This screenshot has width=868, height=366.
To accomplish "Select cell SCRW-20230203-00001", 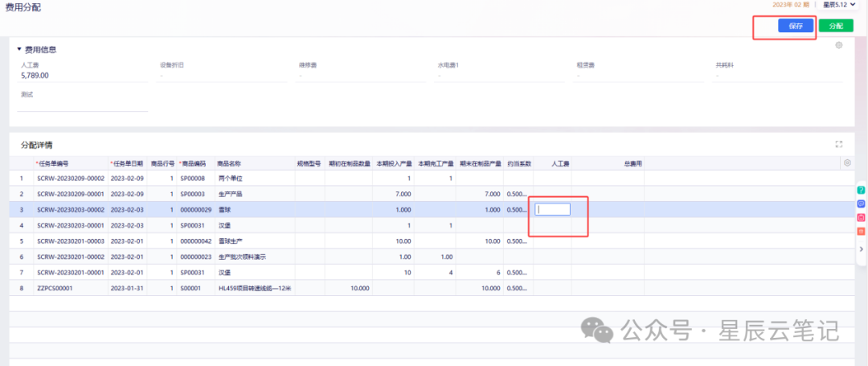I will 71,225.
